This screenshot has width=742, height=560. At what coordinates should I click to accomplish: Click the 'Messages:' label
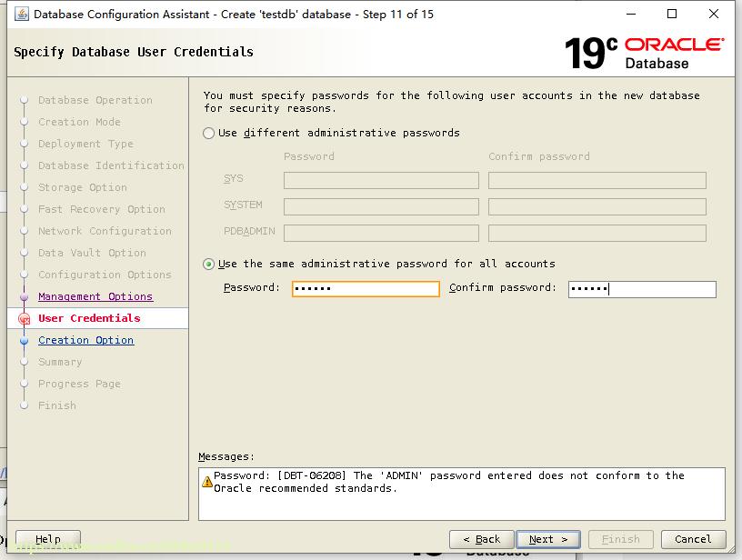coord(226,457)
